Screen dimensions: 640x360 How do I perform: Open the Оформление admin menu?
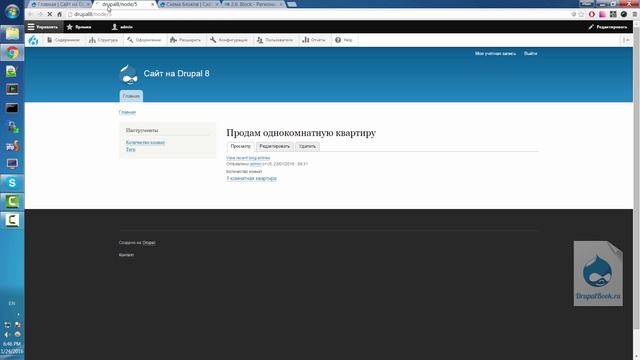tap(144, 40)
